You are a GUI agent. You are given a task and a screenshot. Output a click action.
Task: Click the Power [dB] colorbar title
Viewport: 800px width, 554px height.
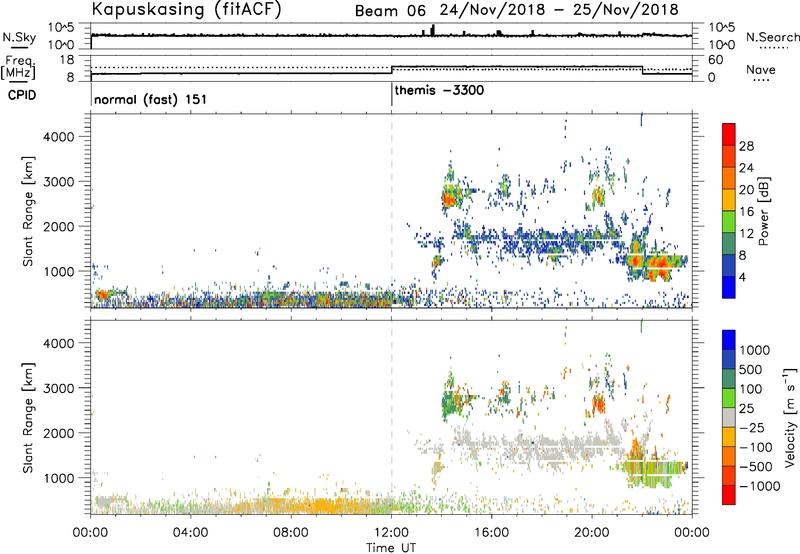[x=763, y=211]
